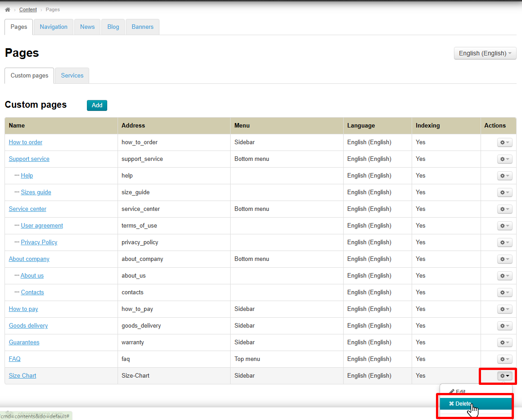
Task: Expand actions dropdown for Guarantees row
Action: pyautogui.click(x=504, y=342)
